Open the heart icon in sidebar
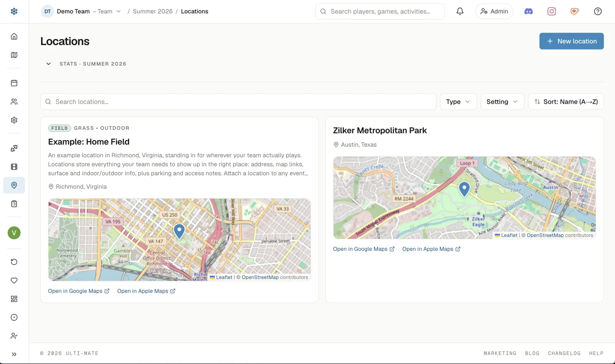Screen dimensions: 615x364 tap(14, 280)
